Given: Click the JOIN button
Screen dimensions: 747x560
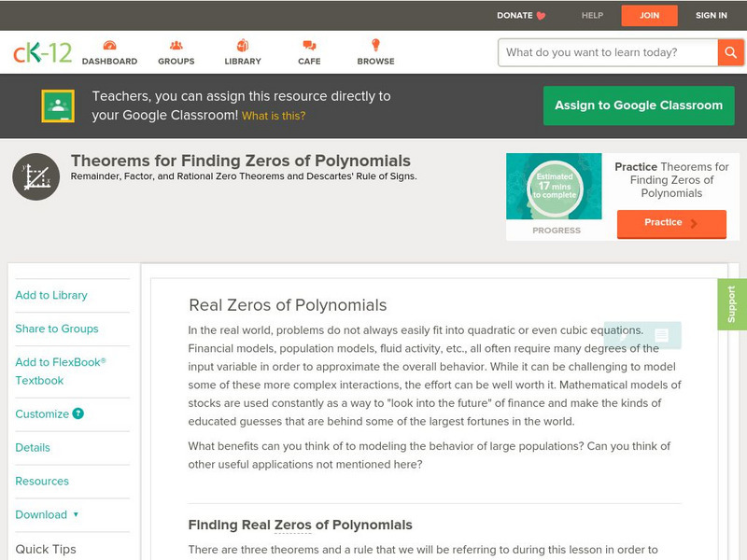Looking at the screenshot, I should pos(649,16).
